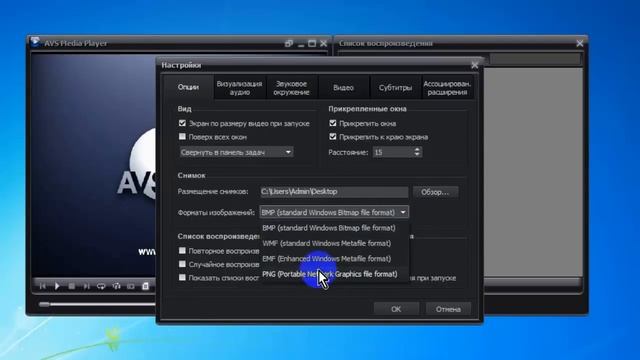Switch to 'Визуализация аудио' tab
640x360 pixels.
coord(240,87)
